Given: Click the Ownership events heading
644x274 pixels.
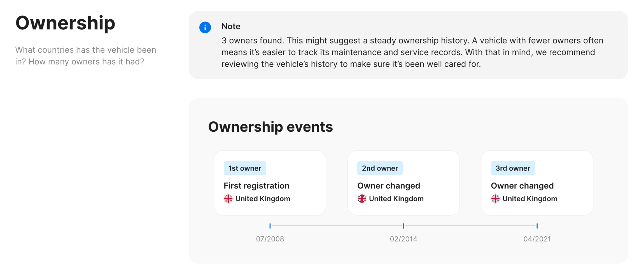Looking at the screenshot, I should point(271,127).
